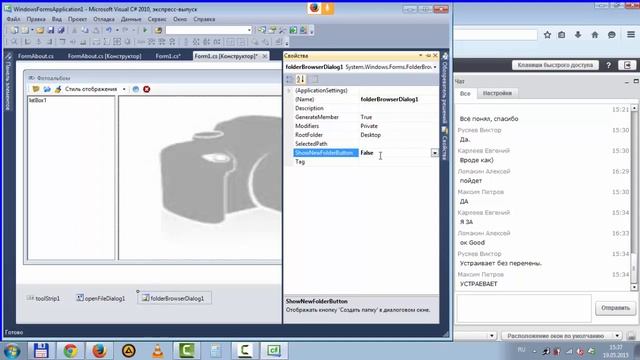Image resolution: width=640 pixels, height=360 pixels.
Task: Toggle categorized view in Properties panel
Action: click(289, 79)
